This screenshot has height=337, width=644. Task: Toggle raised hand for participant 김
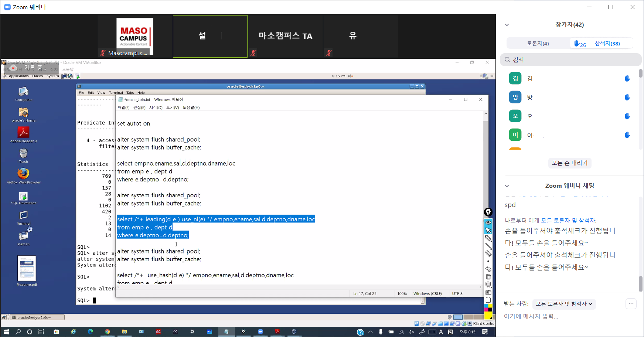(627, 78)
